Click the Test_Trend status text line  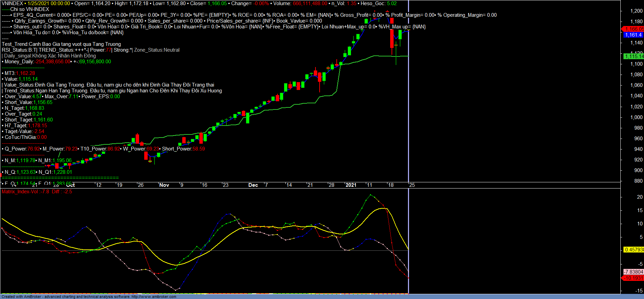click(x=61, y=44)
